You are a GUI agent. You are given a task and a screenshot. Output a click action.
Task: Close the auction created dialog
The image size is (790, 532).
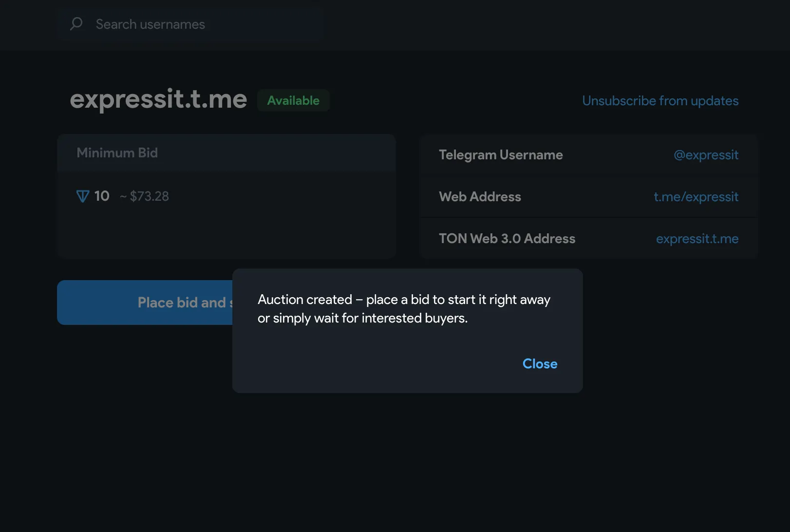[540, 364]
